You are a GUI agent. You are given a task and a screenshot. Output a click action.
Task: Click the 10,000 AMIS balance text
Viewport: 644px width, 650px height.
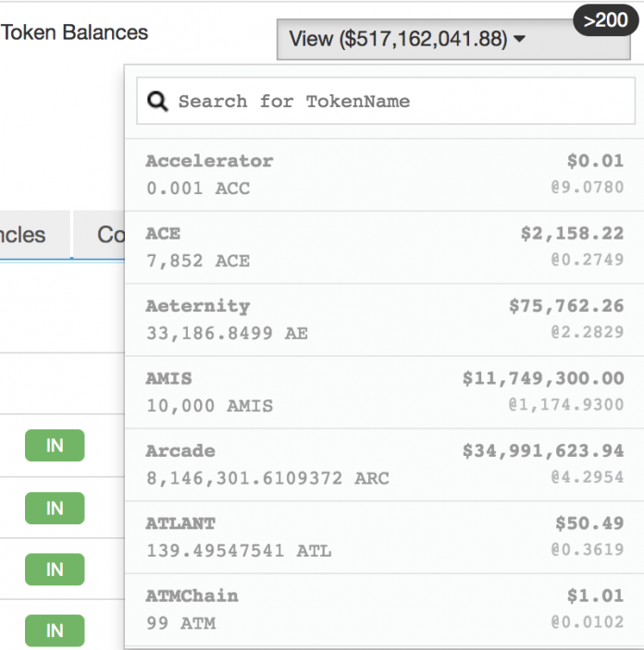pos(210,406)
